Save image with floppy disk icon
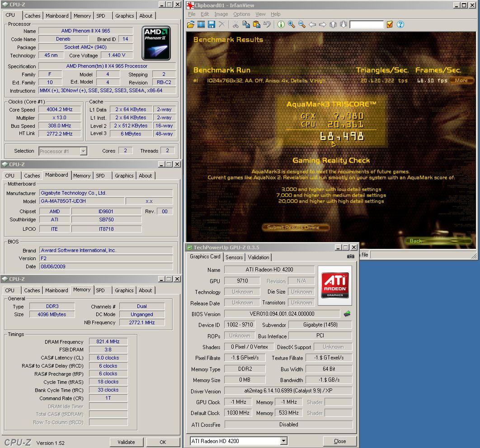 pos(211,24)
